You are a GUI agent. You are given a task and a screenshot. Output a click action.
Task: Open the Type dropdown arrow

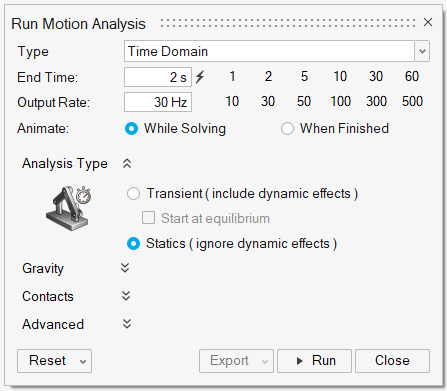422,51
